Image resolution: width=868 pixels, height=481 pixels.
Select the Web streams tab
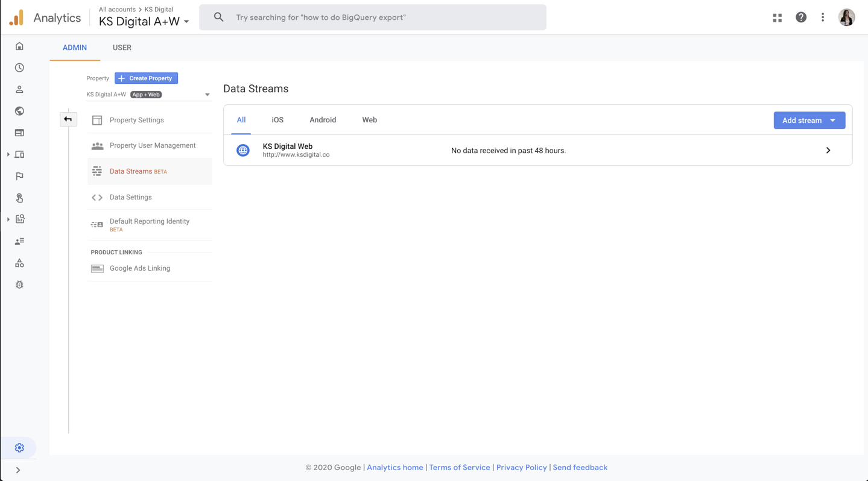tap(370, 120)
